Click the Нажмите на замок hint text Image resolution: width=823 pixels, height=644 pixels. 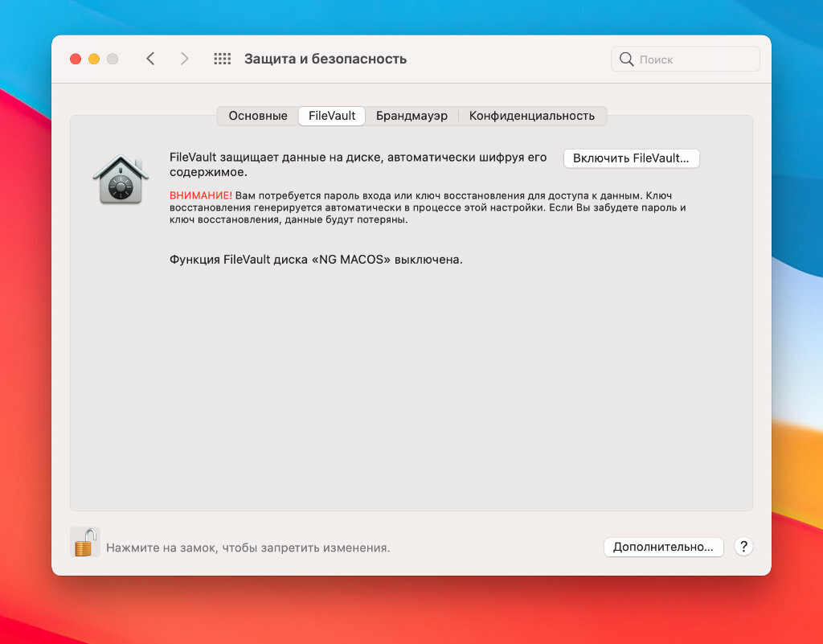[248, 548]
